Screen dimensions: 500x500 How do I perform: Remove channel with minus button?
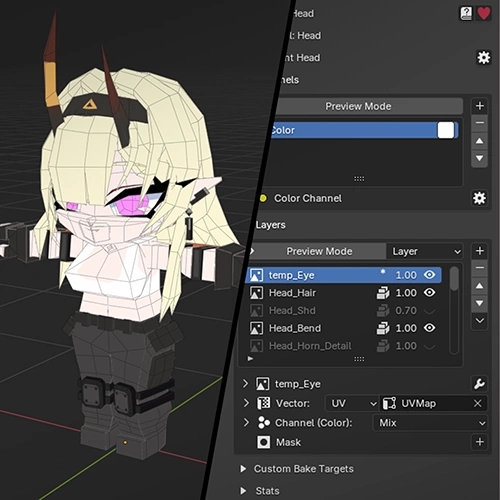[x=480, y=123]
